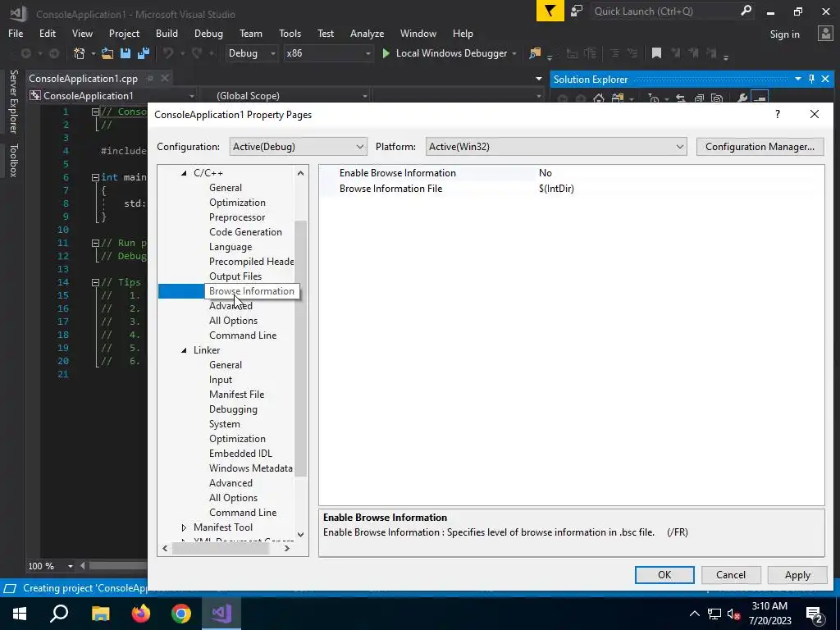Click the Save All toolbar icon

tap(144, 53)
